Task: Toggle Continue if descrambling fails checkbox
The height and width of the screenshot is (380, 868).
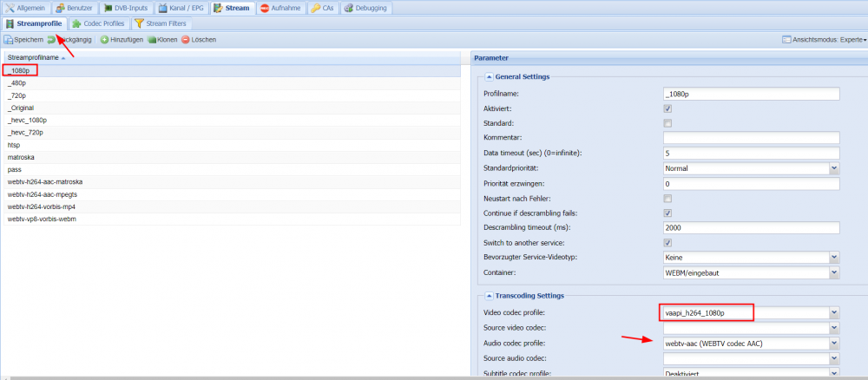Action: 667,213
